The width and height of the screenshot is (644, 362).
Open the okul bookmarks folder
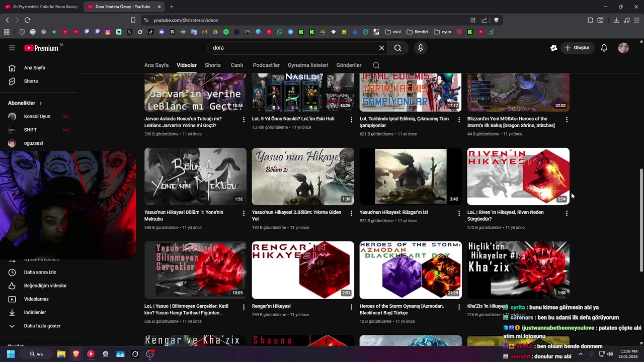coord(393,32)
